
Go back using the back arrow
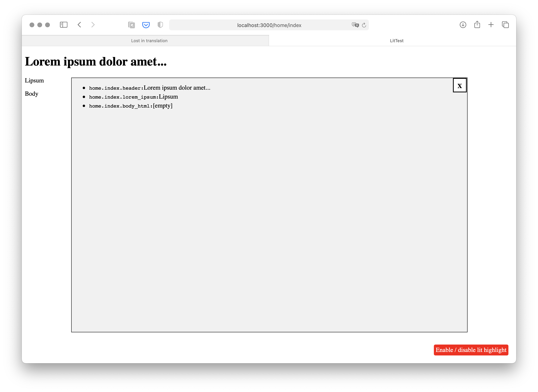(x=80, y=25)
